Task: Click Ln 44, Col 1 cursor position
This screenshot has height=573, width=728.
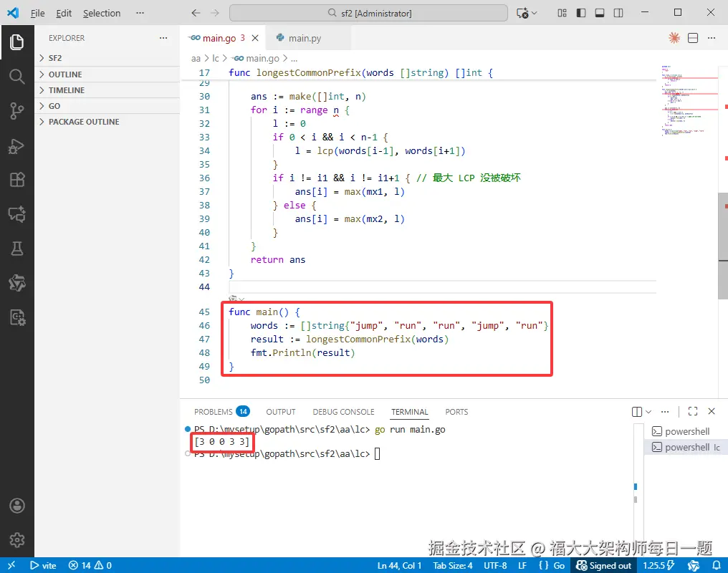Action: click(399, 565)
